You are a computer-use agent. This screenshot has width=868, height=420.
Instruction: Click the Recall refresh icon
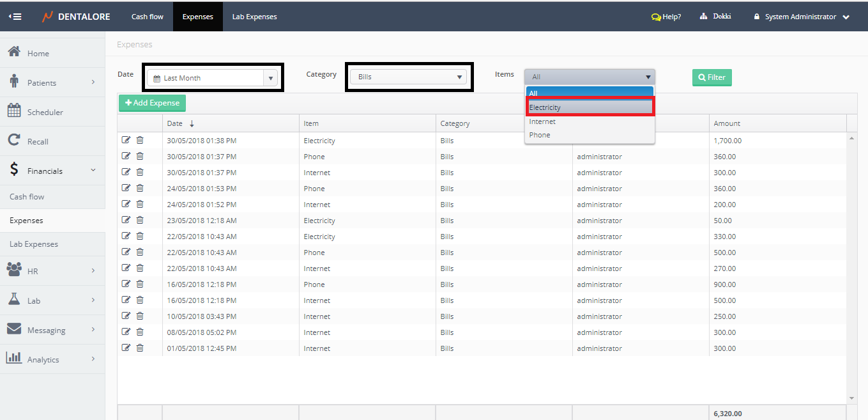tap(14, 141)
